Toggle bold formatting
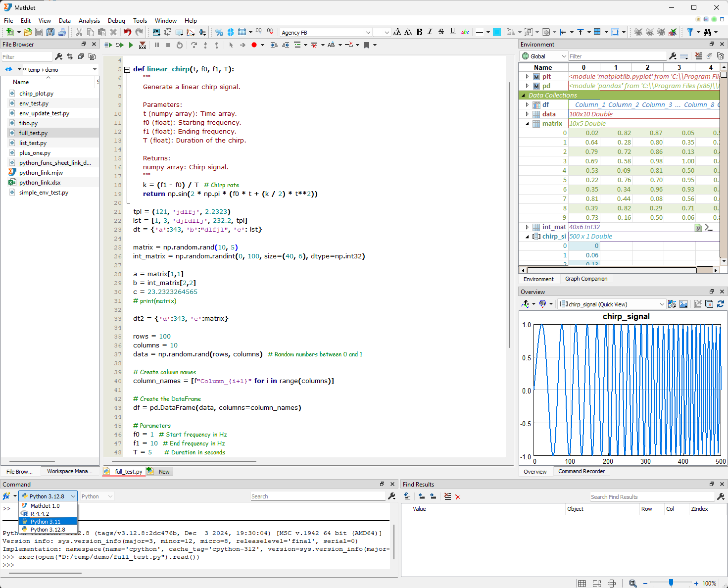 coord(419,32)
